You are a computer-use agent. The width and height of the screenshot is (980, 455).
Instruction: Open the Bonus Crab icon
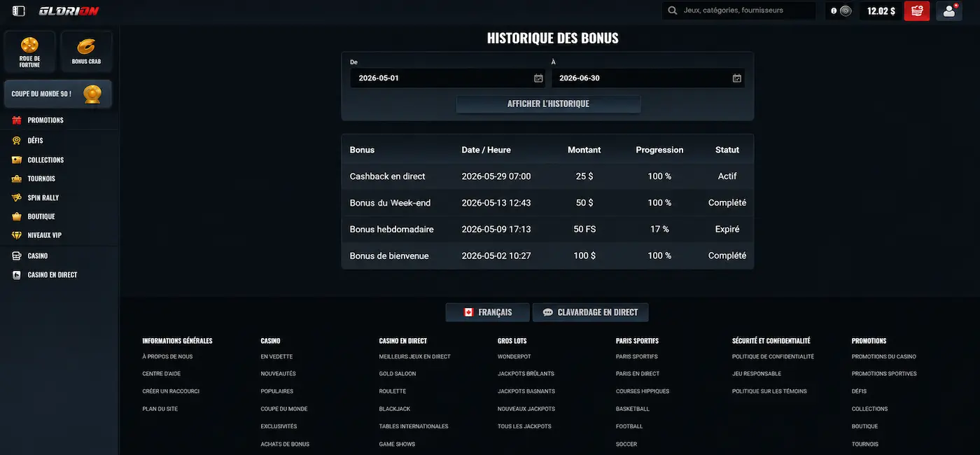click(86, 47)
